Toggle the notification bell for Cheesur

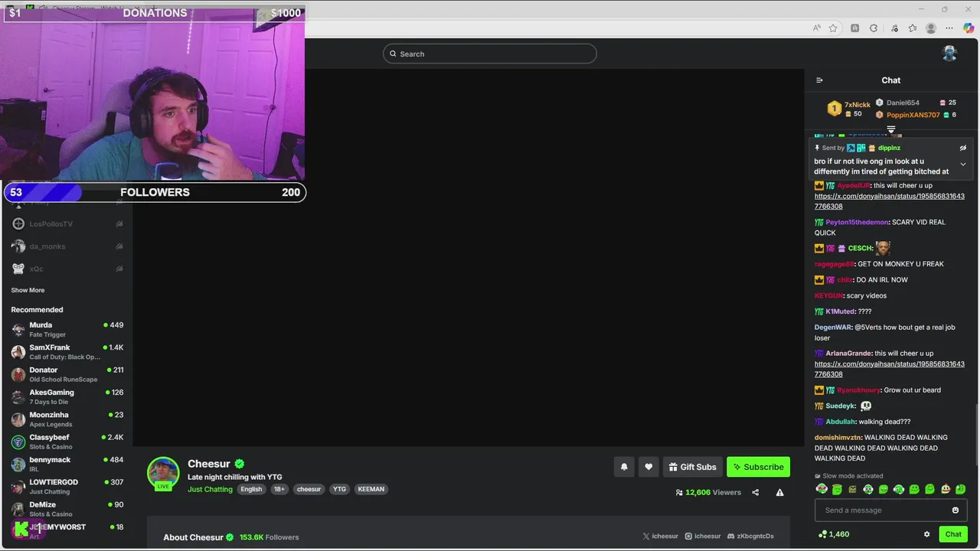tap(624, 467)
